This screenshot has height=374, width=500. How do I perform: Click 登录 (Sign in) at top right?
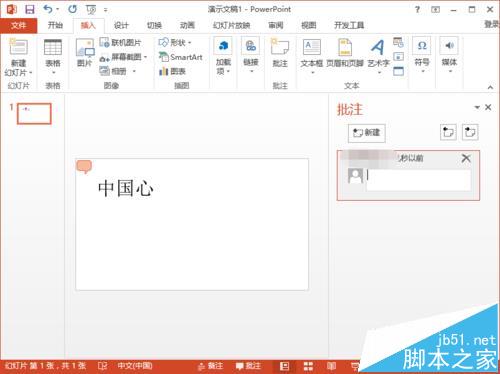pos(492,24)
